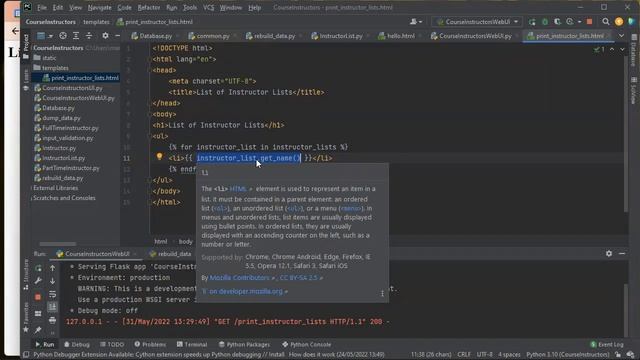The height and width of the screenshot is (360, 640).
Task: Click the Rerun icon in the main toolbar
Action: tap(532, 22)
